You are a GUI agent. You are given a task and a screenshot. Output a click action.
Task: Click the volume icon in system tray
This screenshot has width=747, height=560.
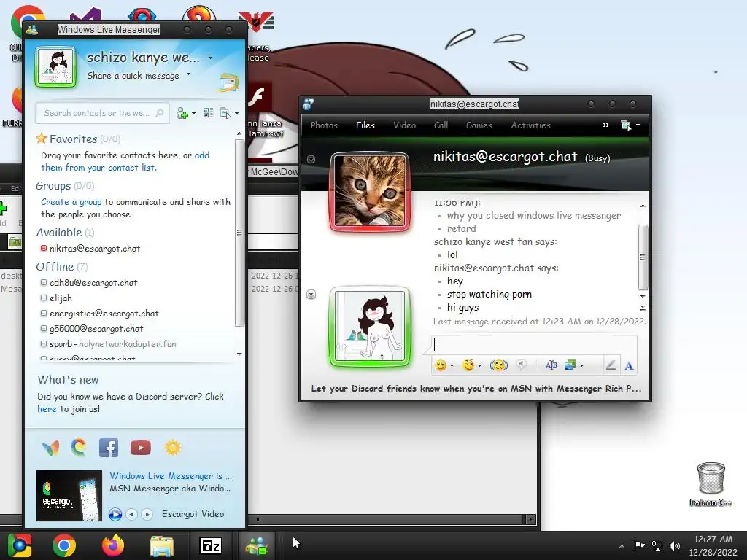(x=675, y=545)
